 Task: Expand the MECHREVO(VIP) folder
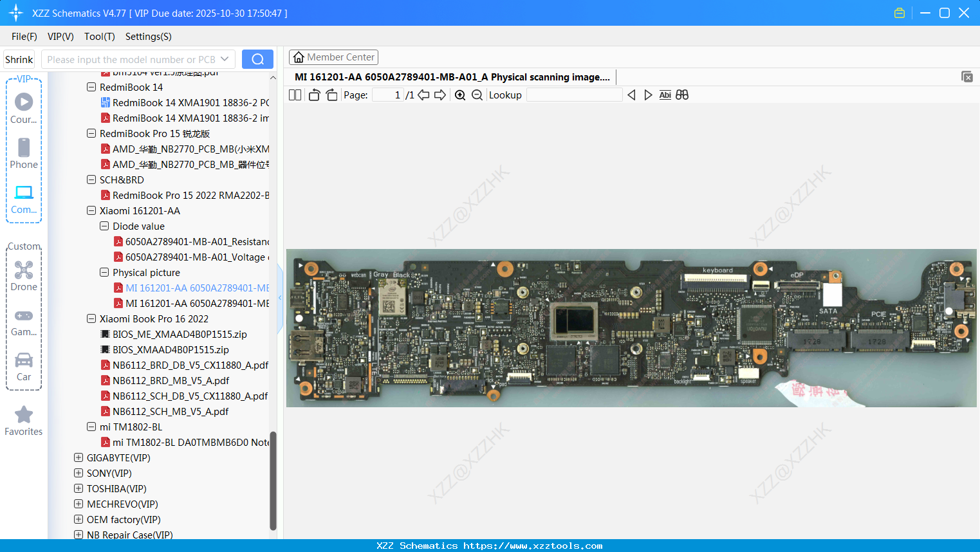point(79,504)
